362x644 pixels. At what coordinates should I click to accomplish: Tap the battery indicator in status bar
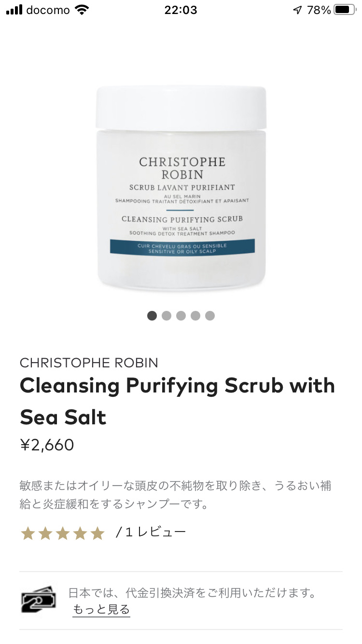[x=345, y=10]
